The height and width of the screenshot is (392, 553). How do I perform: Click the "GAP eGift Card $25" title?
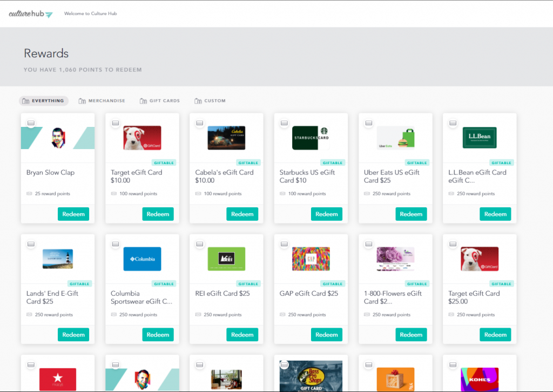click(308, 293)
